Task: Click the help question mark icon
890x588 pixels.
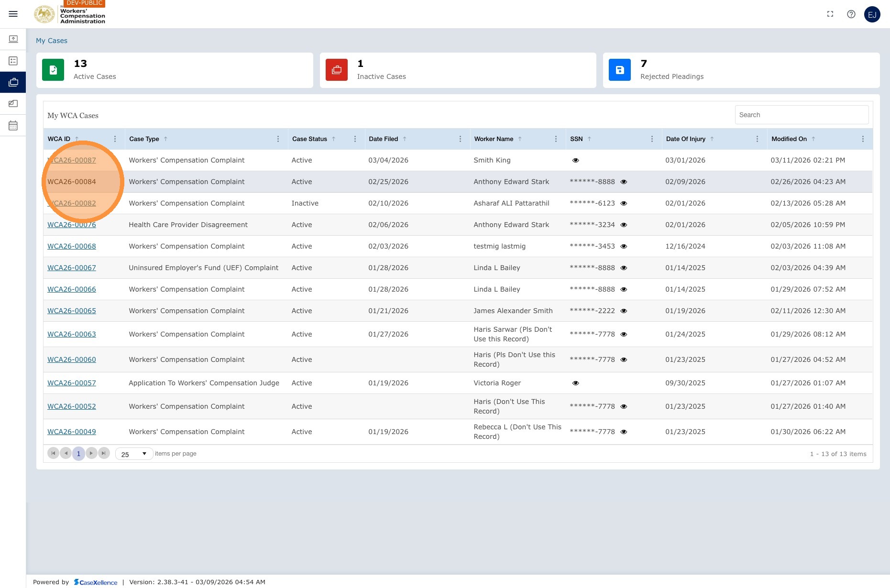Action: point(851,14)
